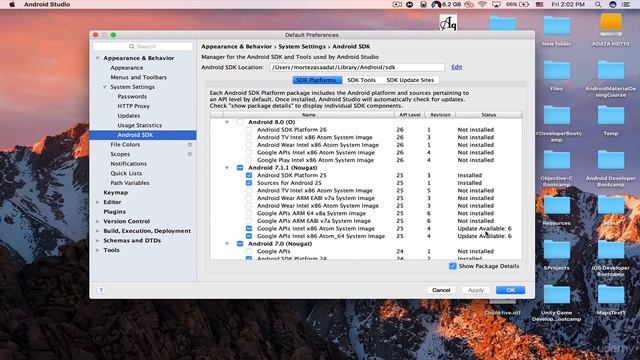Click the font file icon on desktop
Image resolution: width=640 pixels, height=360 pixels.
coord(448,22)
